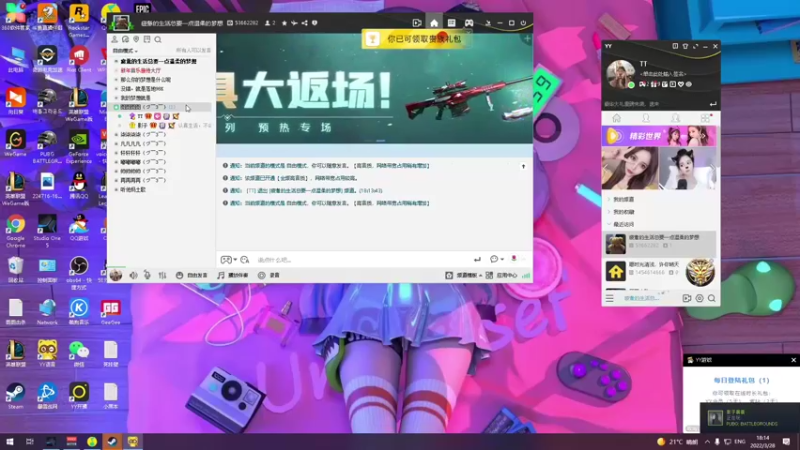
Task: Click the music accompaniment button
Action: [x=233, y=276]
